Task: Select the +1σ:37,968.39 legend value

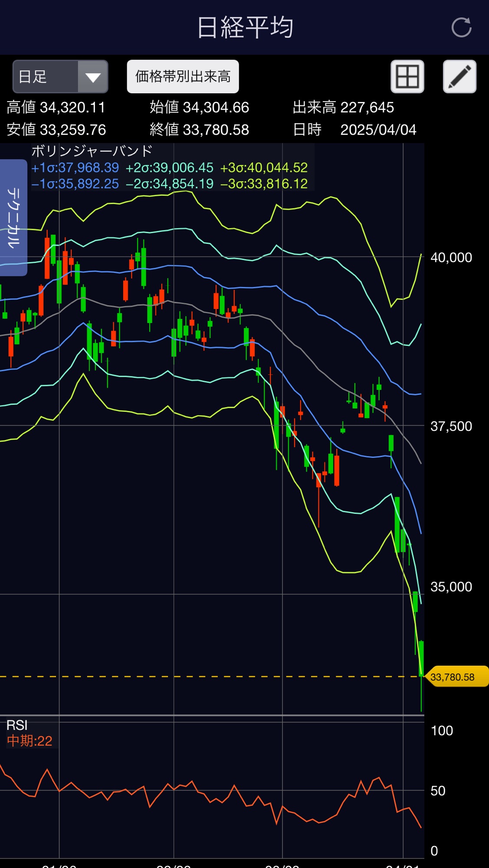Action: click(75, 168)
